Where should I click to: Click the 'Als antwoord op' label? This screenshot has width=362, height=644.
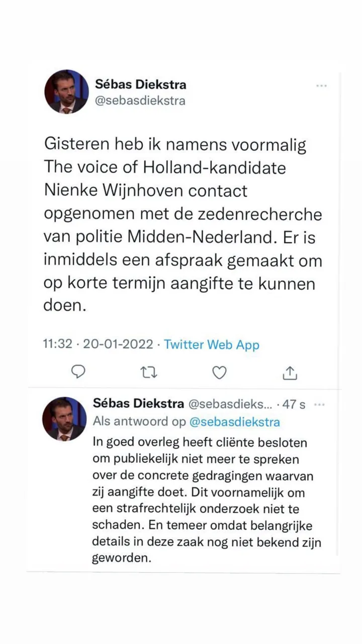click(139, 422)
